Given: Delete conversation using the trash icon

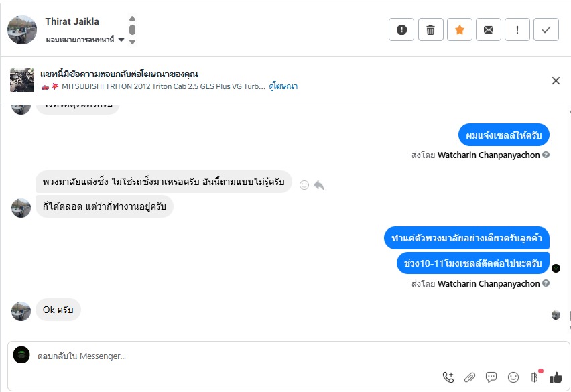Looking at the screenshot, I should [430, 29].
